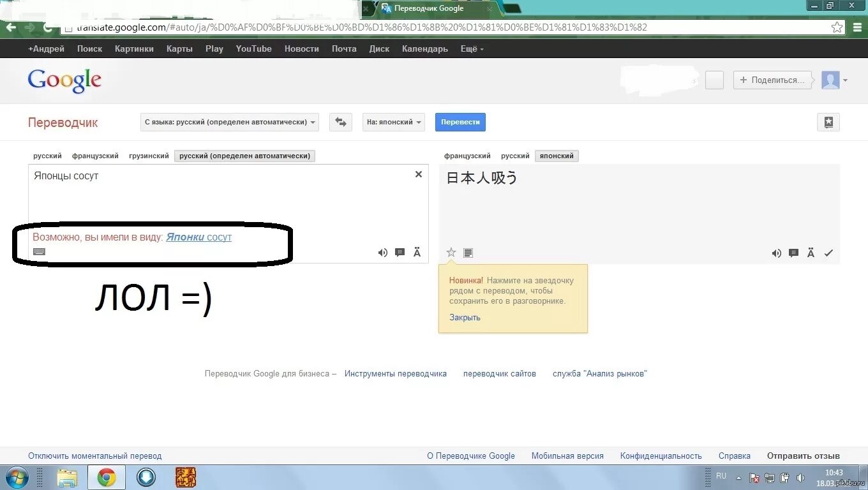Open Play in Google bar

pyautogui.click(x=214, y=48)
